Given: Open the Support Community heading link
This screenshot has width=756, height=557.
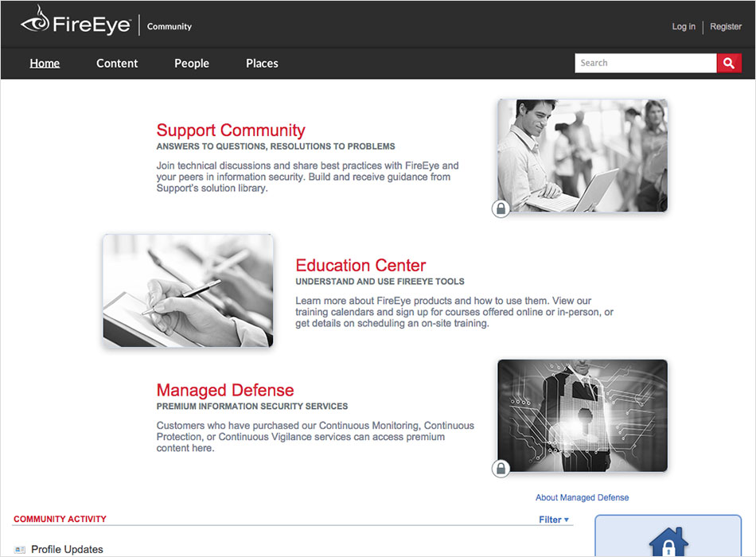Looking at the screenshot, I should (231, 130).
